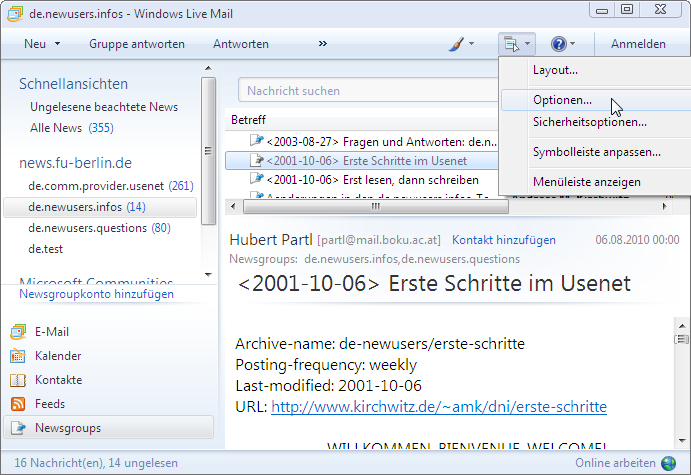
Task: Expand the Neu button dropdown arrow
Action: [x=58, y=44]
